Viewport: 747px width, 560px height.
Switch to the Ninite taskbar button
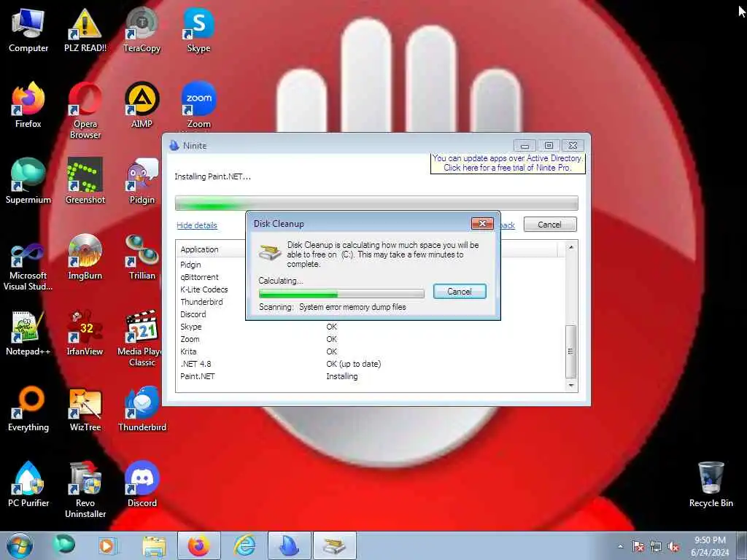[x=289, y=545]
